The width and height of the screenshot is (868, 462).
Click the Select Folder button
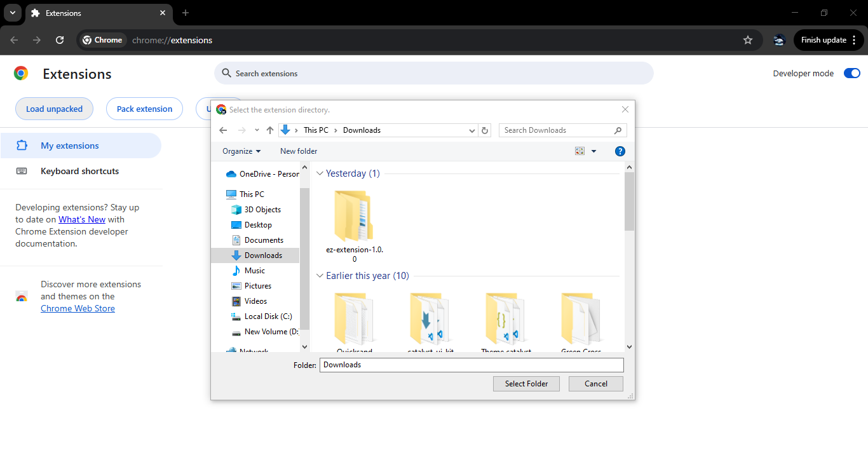point(526,384)
